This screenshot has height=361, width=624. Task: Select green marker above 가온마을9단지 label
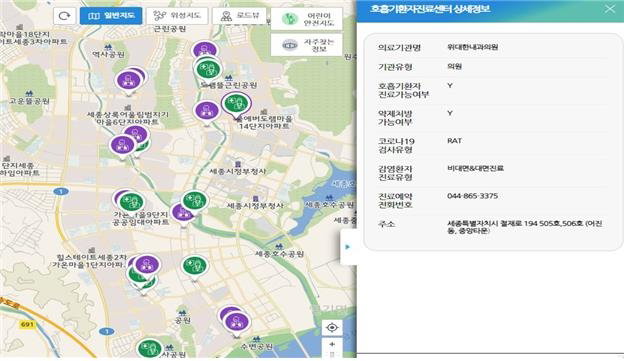[131, 202]
